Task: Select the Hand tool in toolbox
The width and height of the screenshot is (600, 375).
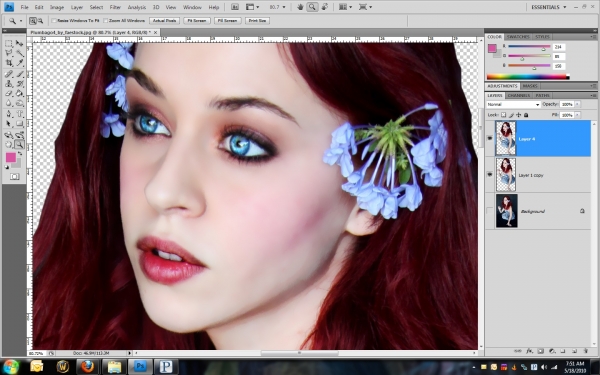Action: 8,144
